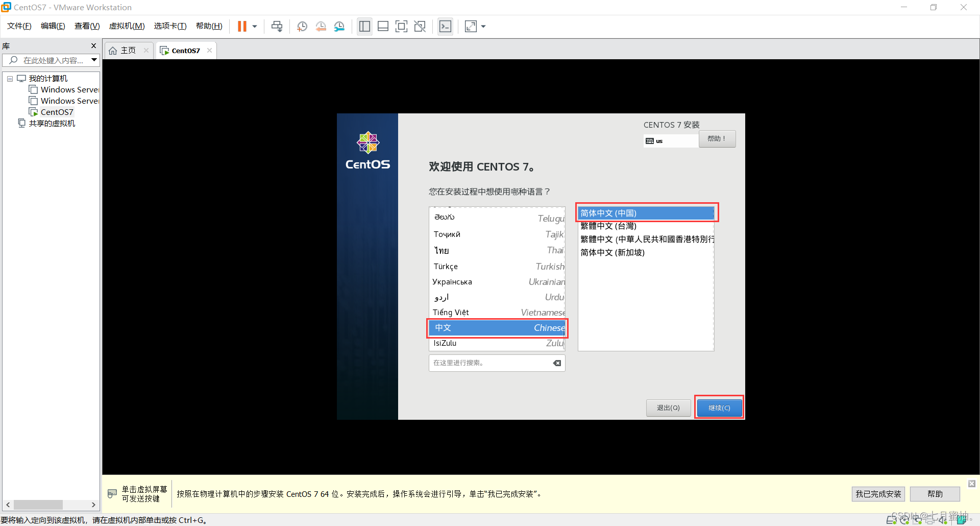Close the 主页 tab

(x=146, y=50)
